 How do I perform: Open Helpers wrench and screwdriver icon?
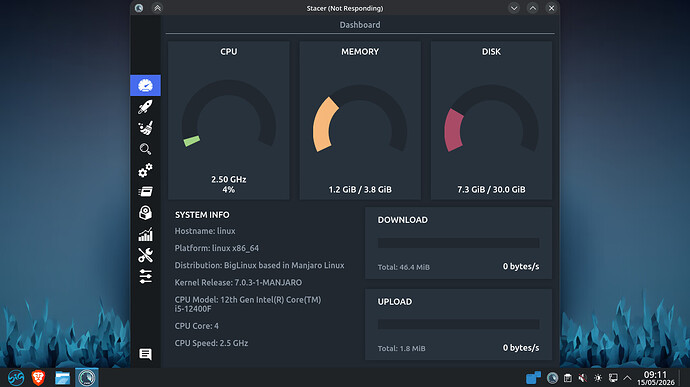145,255
